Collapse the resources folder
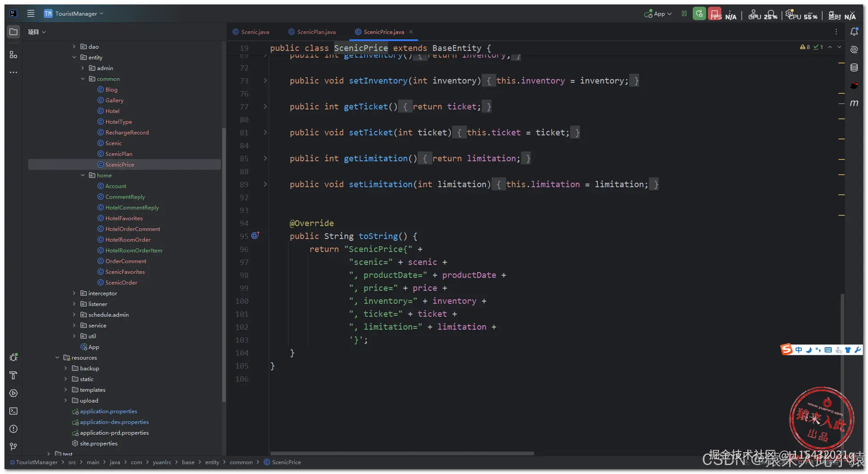 (x=57, y=357)
